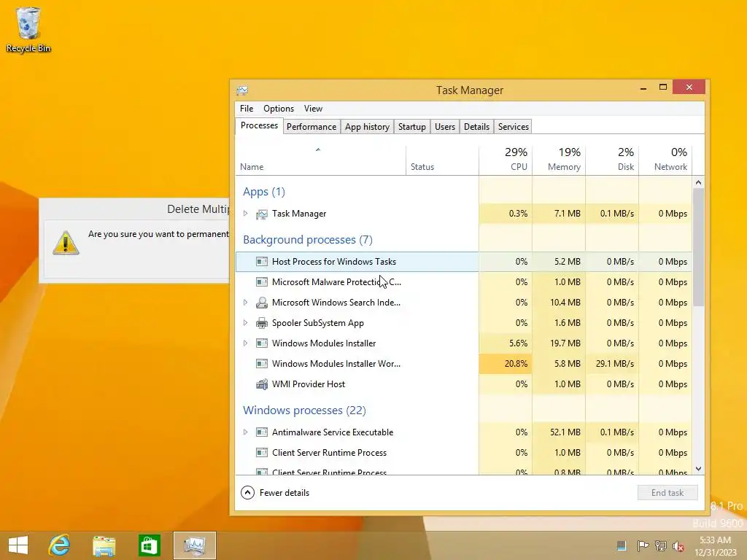Select the Processes tab
747x560 pixels.
(259, 125)
